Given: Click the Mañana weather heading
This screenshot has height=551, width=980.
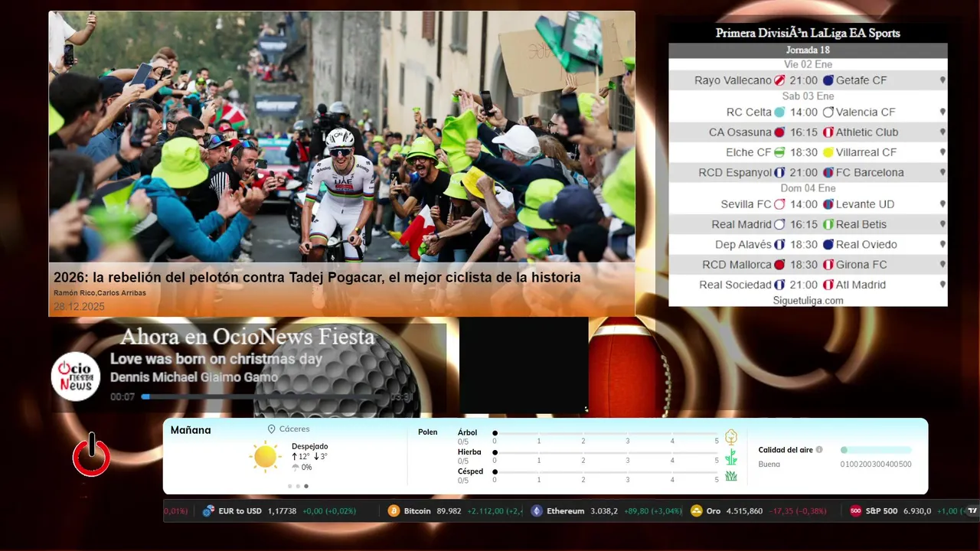Looking at the screenshot, I should 191,430.
